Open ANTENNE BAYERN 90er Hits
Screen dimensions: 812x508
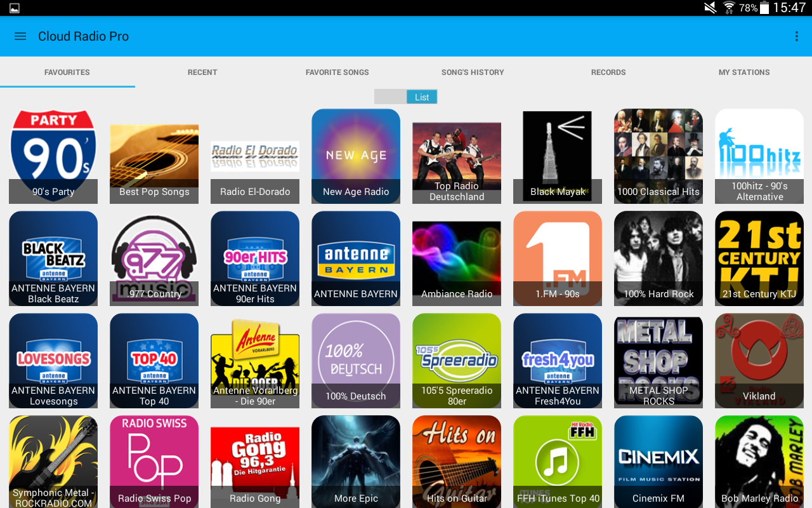click(255, 258)
